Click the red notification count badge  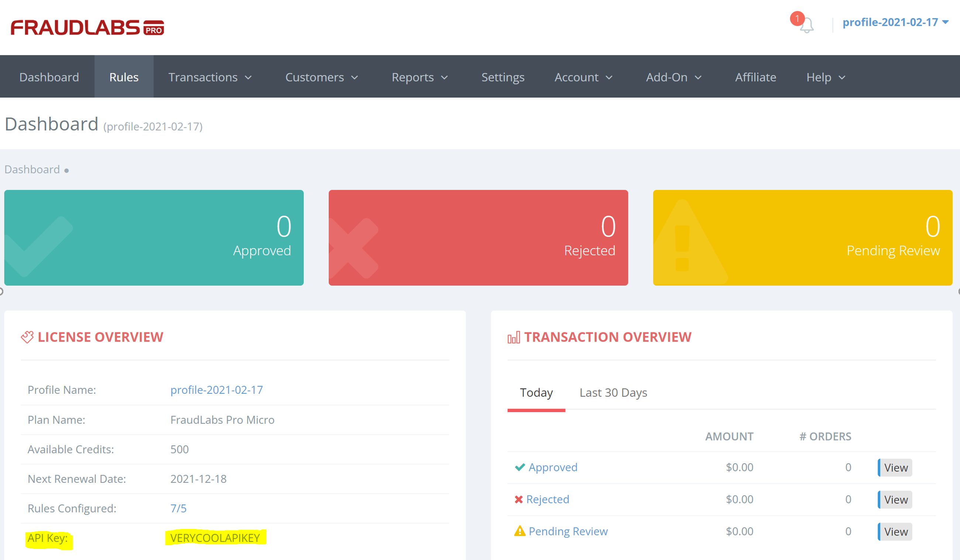coord(797,19)
